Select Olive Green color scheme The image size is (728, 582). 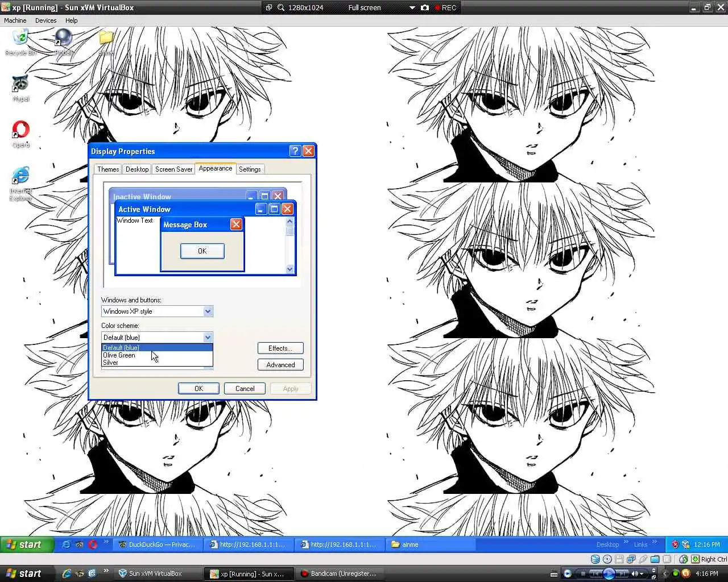tap(157, 355)
